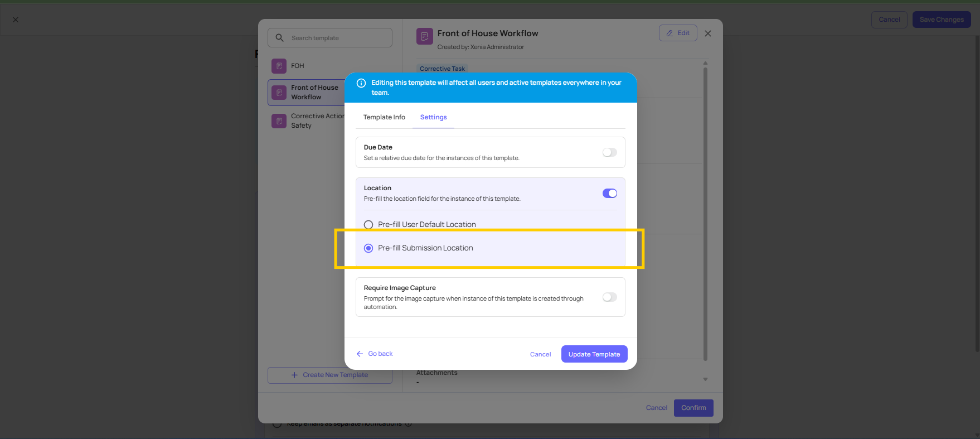Click the Edit button with pencil
This screenshot has width=980, height=439.
coord(677,33)
